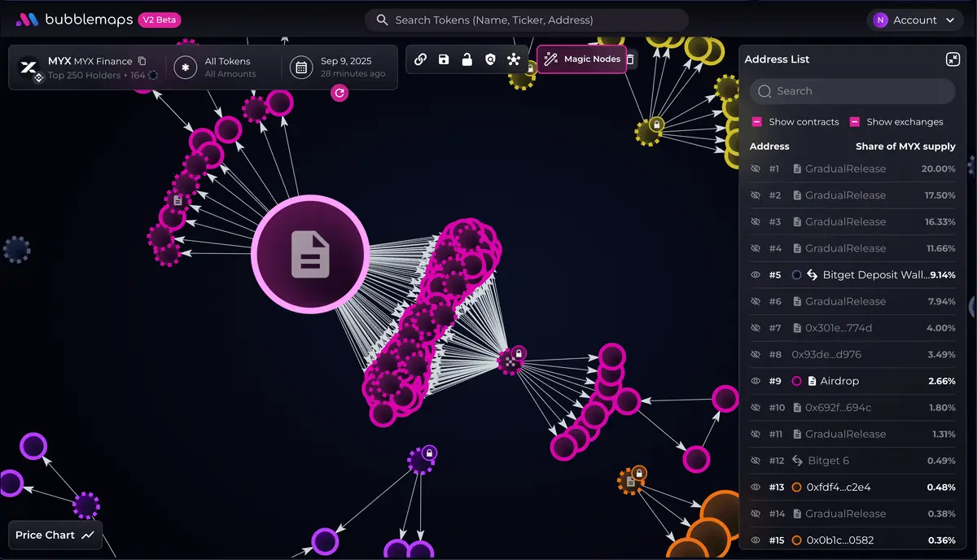This screenshot has width=977, height=560.
Task: Click the trash icon next to Magic Nodes
Action: [631, 59]
